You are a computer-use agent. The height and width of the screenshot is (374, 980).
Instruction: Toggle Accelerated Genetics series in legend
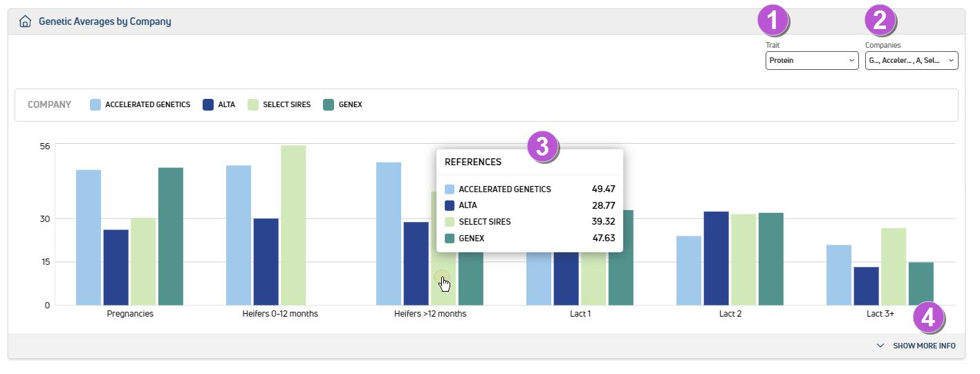147,105
